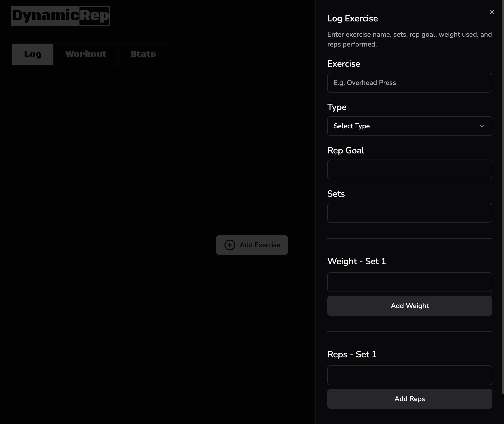Screen dimensions: 504x424
Task: Click the Exercise name input field
Action: 410,82
